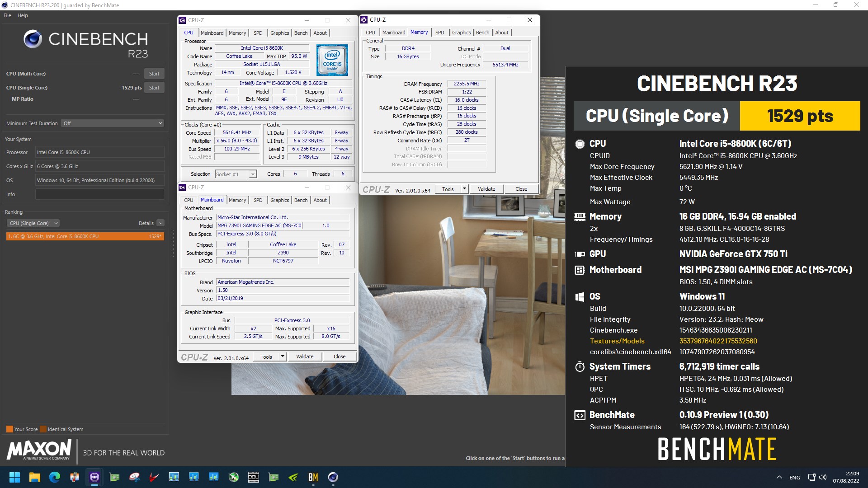
Task: Click the yellow Textures/Models label
Action: pyautogui.click(x=617, y=341)
